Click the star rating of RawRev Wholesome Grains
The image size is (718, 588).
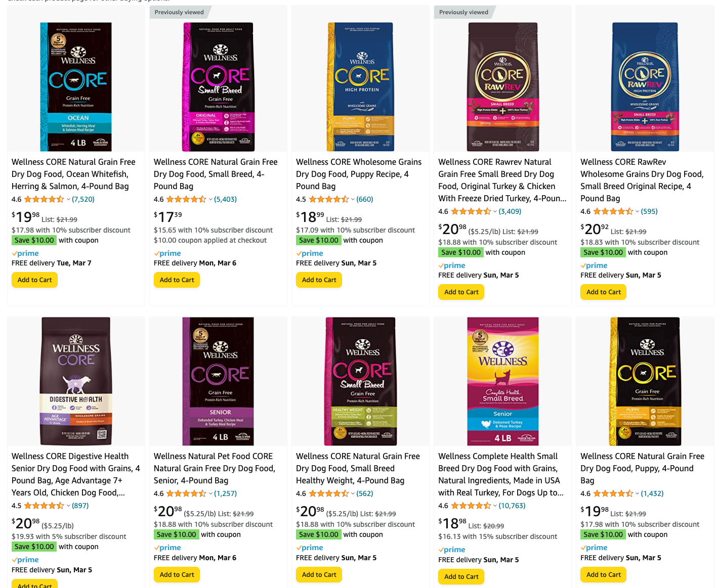tap(613, 212)
